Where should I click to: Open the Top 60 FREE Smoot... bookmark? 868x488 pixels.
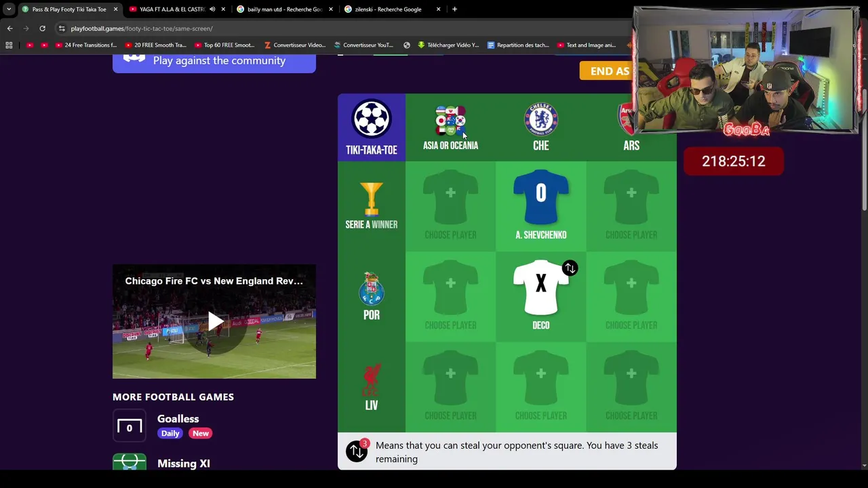[224, 45]
